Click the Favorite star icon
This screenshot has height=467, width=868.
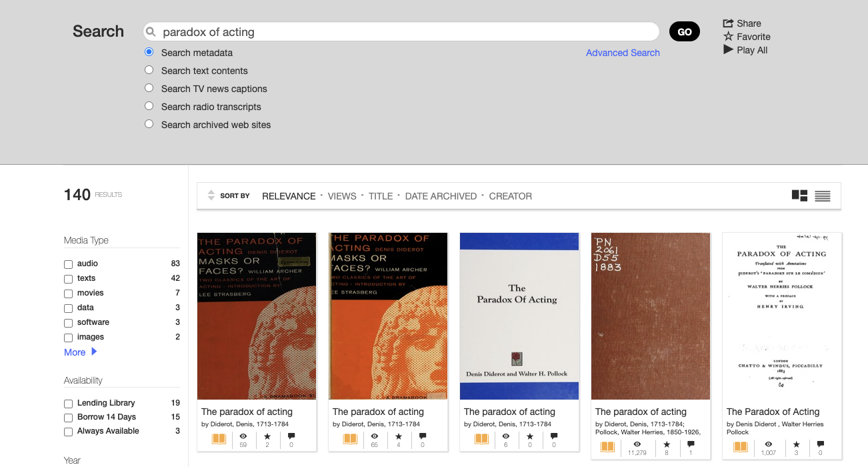point(728,37)
